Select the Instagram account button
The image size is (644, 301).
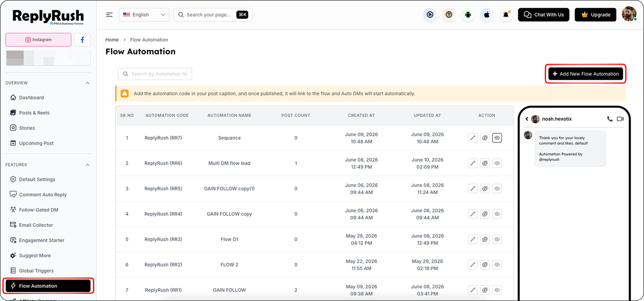pyautogui.click(x=38, y=40)
